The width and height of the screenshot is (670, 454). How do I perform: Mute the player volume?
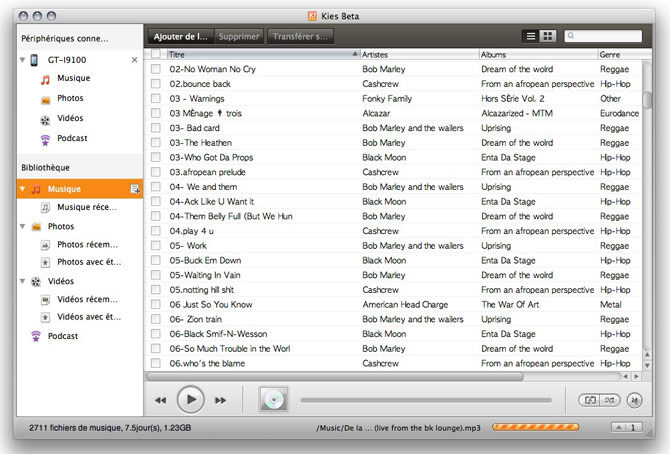coord(635,401)
